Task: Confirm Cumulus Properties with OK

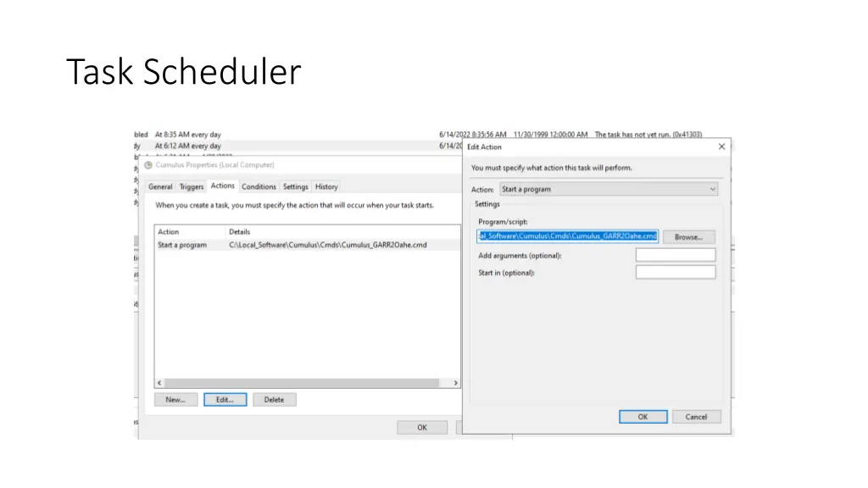Action: (422, 428)
